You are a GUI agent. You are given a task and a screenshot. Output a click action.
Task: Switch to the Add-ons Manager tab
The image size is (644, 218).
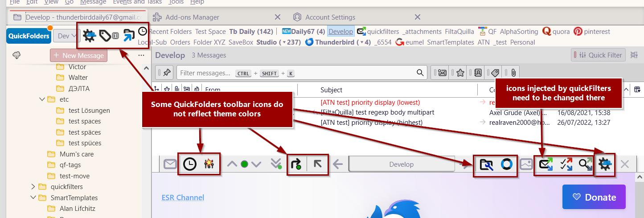[x=192, y=17]
